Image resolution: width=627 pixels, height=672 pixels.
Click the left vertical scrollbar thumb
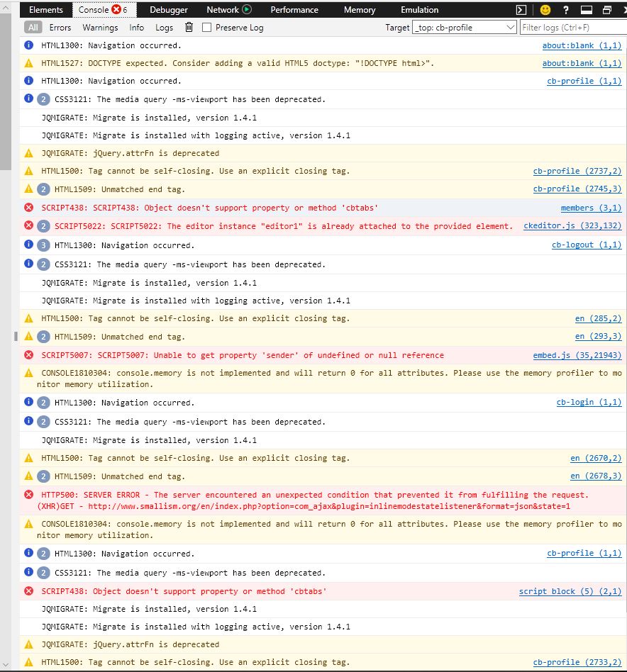6,91
